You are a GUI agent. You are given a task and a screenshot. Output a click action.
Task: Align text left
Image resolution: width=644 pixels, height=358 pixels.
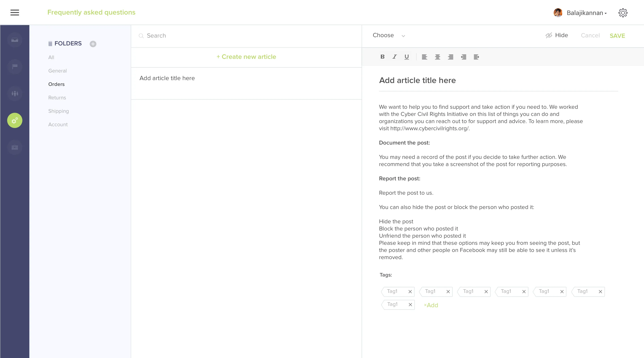pyautogui.click(x=424, y=57)
